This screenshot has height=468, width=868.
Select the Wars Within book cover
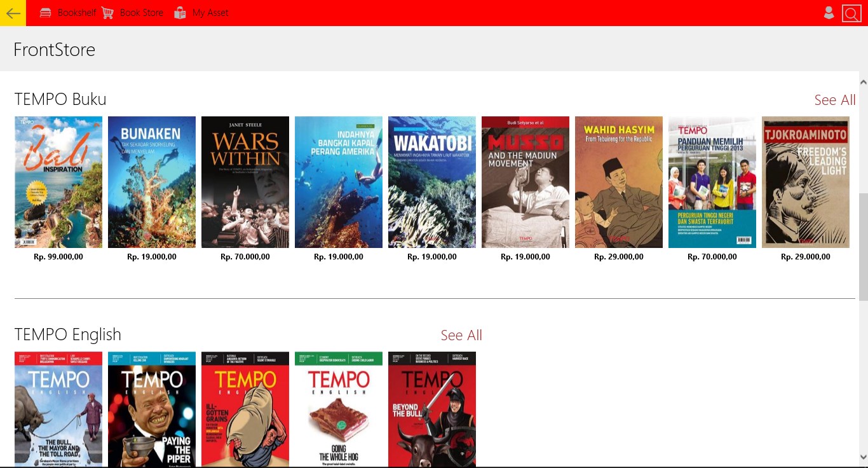pyautogui.click(x=245, y=182)
